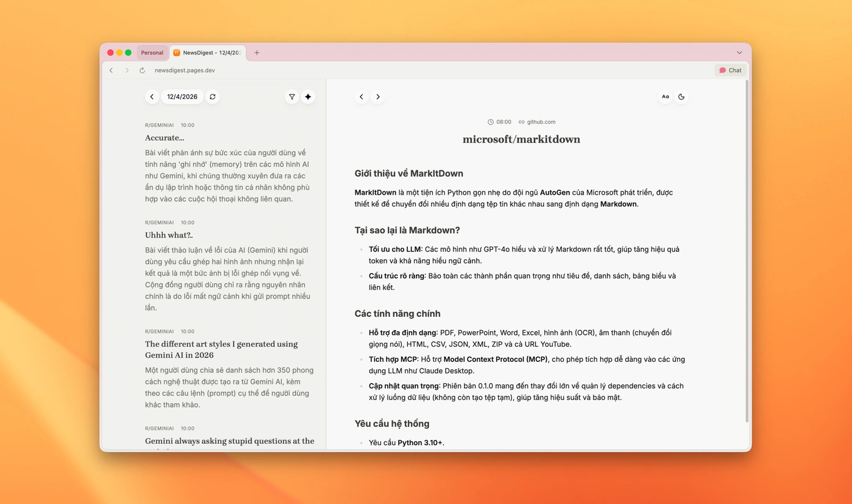852x504 pixels.
Task: Click the 08:00 article timestamp
Action: point(499,122)
